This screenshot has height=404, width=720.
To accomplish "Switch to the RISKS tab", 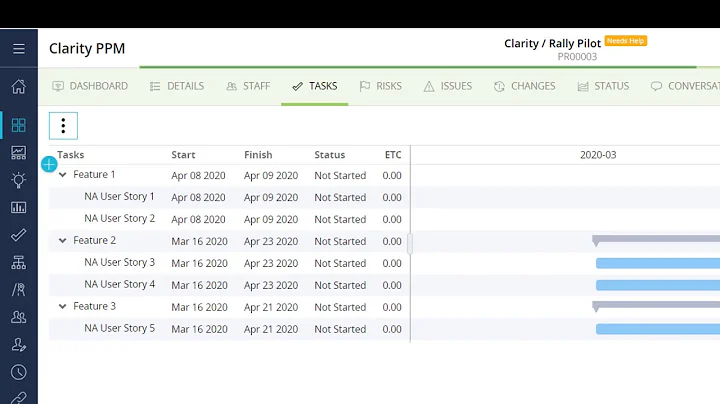I will [381, 86].
